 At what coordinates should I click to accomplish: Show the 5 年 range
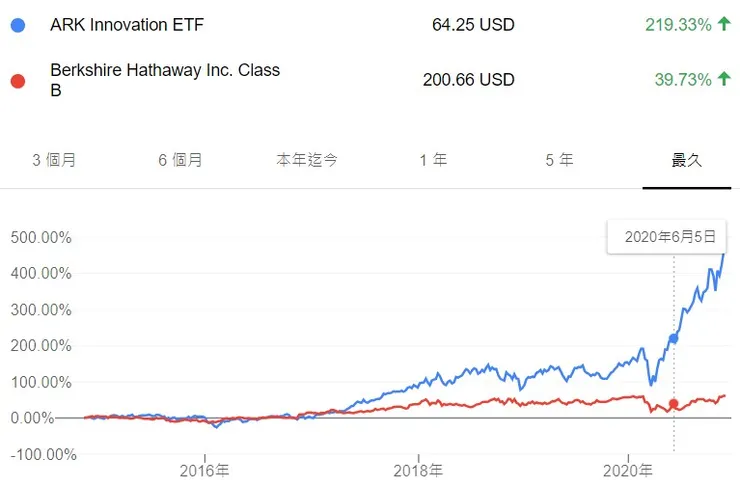(559, 160)
